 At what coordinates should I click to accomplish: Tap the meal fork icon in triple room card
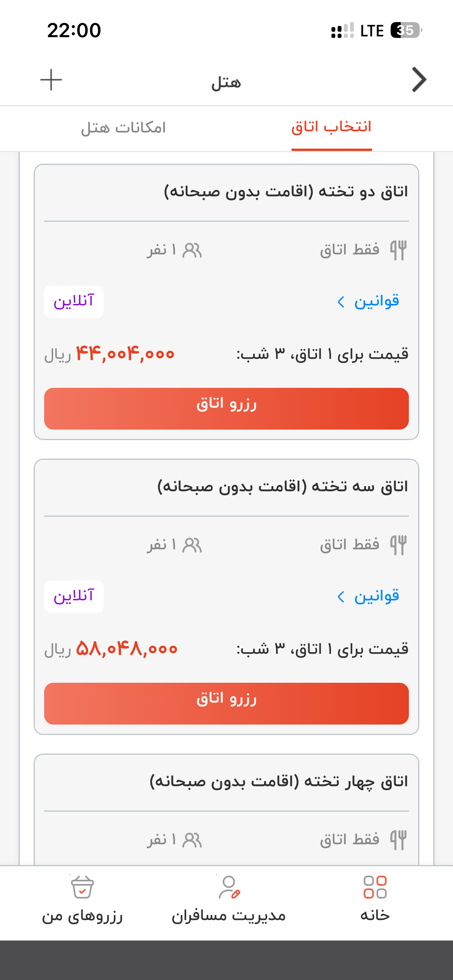click(398, 545)
